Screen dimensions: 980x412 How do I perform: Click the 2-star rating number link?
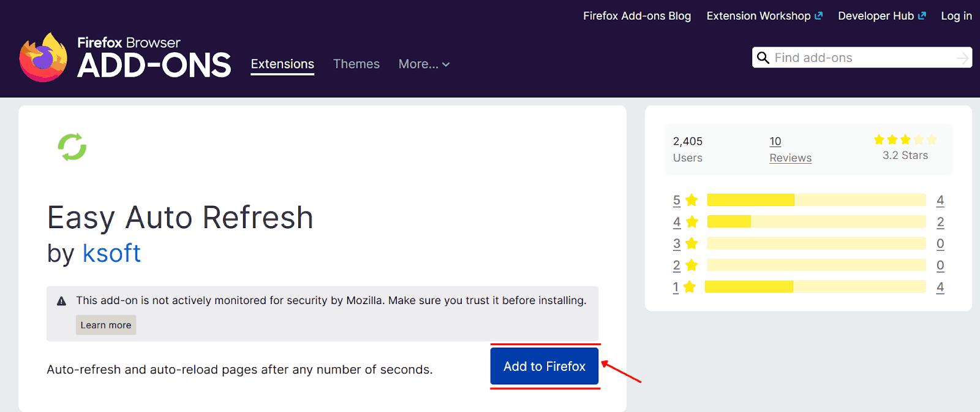click(x=677, y=265)
